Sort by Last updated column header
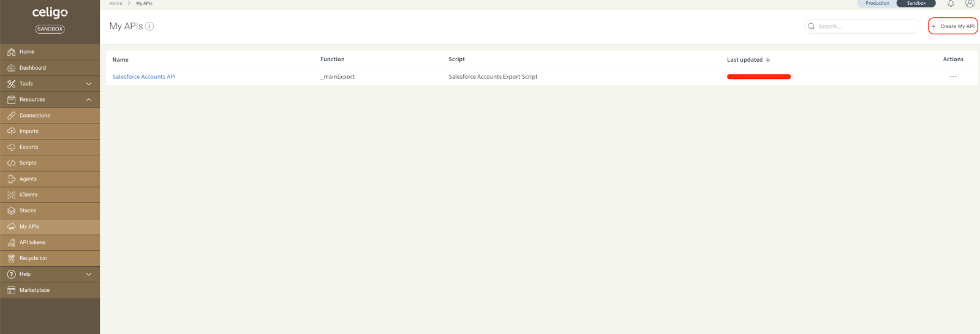 point(745,60)
